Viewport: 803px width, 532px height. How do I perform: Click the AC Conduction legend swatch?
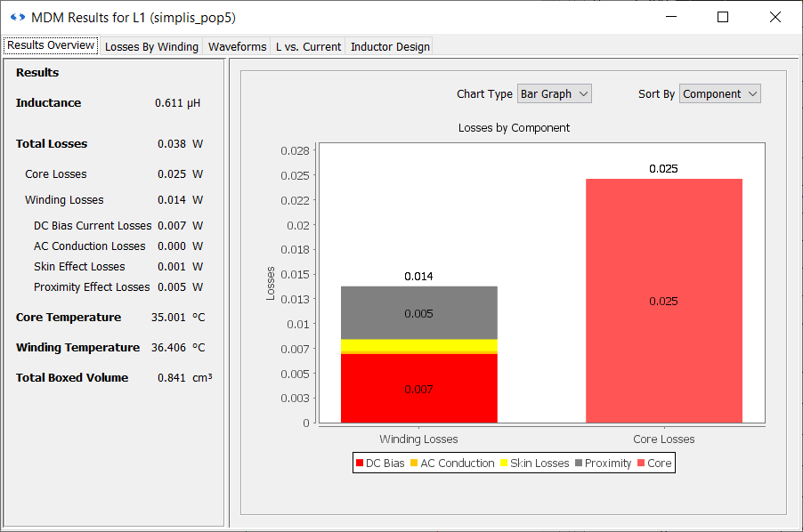point(414,463)
